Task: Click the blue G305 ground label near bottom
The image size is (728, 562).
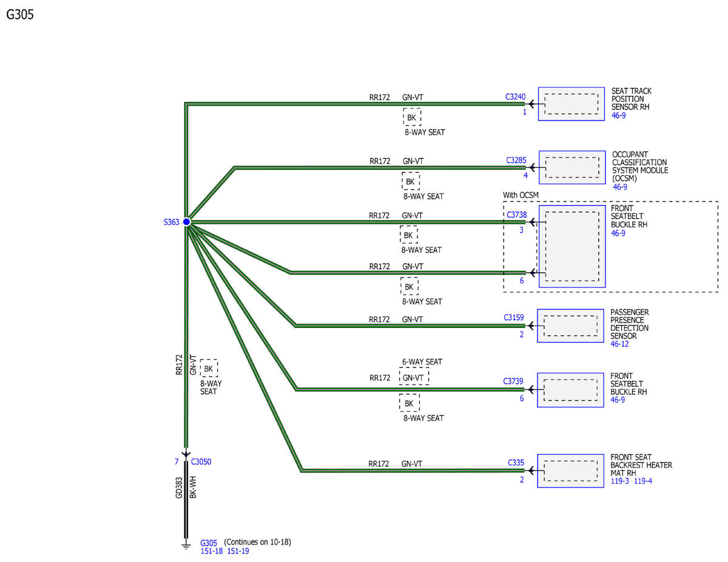Action: click(x=209, y=543)
